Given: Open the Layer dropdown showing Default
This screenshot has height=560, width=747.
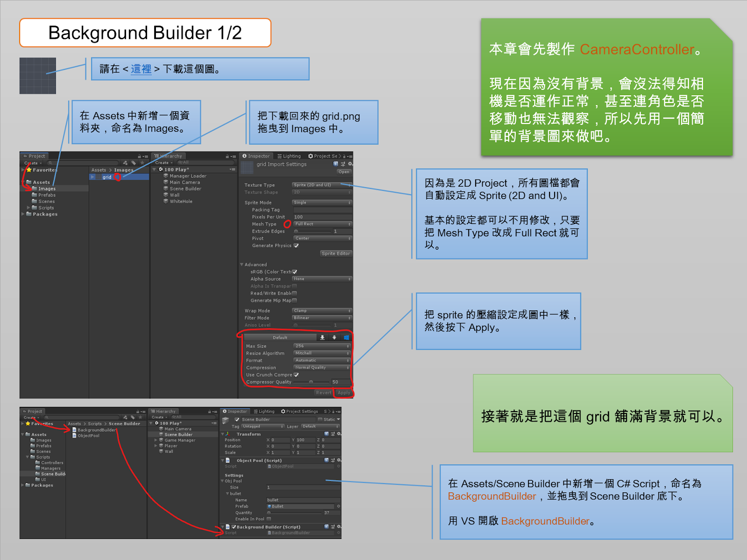Looking at the screenshot, I should tap(320, 427).
